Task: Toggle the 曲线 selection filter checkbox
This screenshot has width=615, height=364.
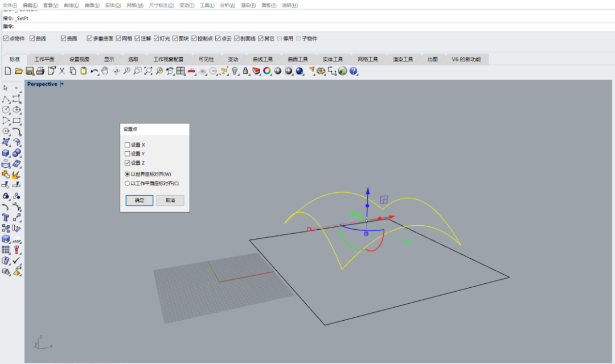Action: 32,39
